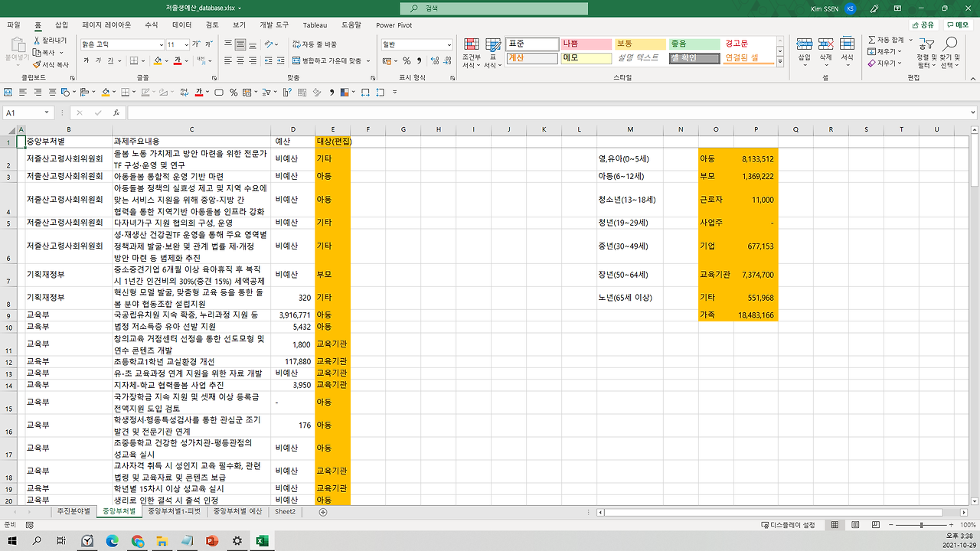
Task: Switch to Page Layout view in status bar
Action: pyautogui.click(x=854, y=525)
